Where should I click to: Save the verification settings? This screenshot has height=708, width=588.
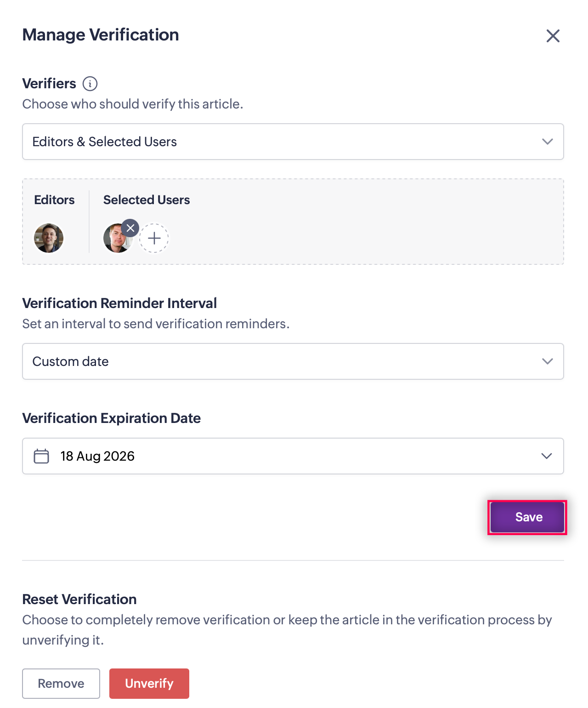[x=527, y=517]
